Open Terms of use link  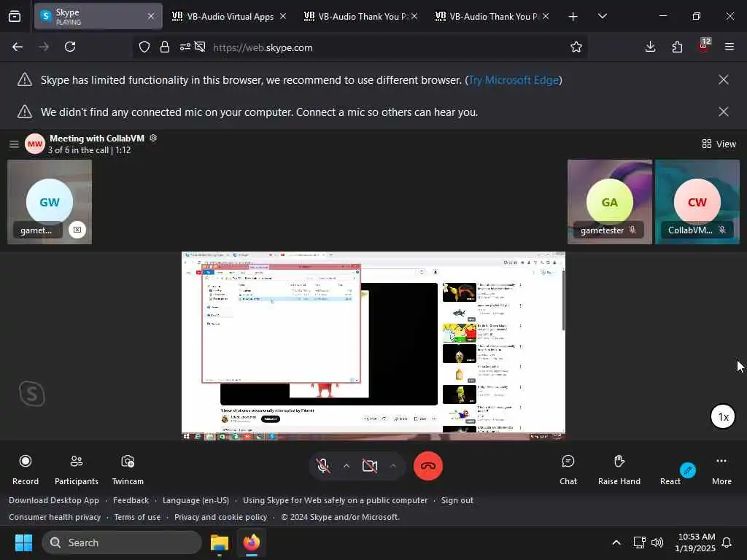click(x=137, y=517)
